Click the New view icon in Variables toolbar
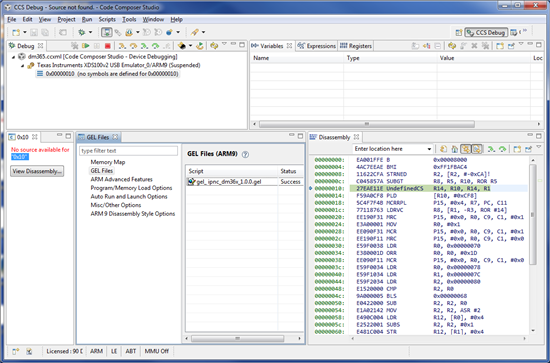Image resolution: width=550 pixels, height=363 pixels. 500,46
